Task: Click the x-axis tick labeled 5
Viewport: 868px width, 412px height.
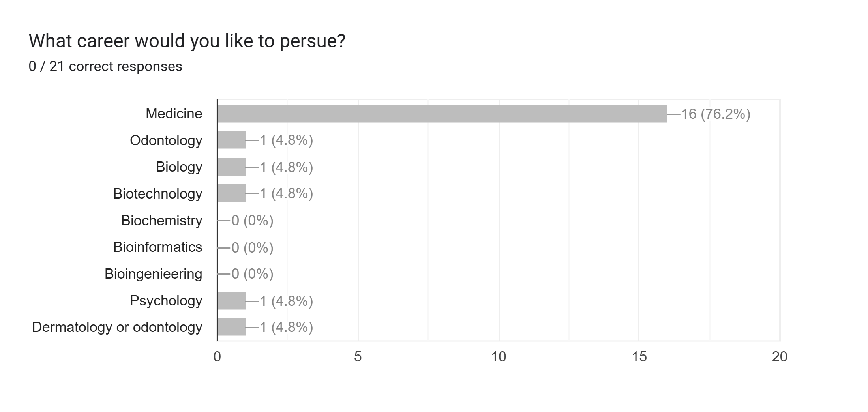Action: [358, 357]
